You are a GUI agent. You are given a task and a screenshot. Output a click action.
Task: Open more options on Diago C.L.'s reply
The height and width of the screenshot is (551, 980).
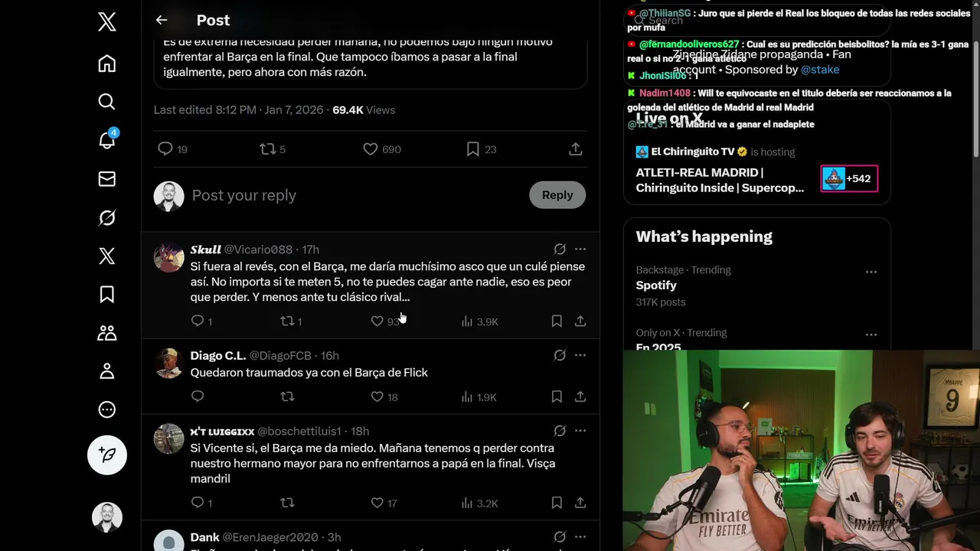(580, 355)
